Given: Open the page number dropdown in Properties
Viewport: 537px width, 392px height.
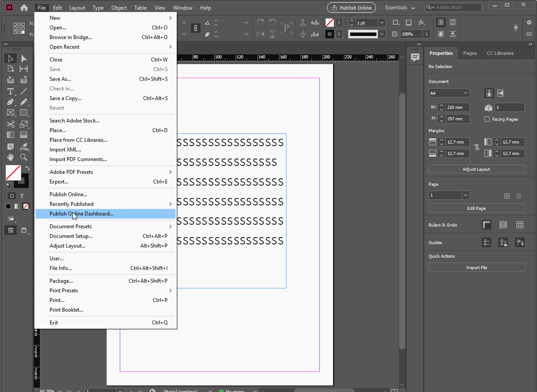Looking at the screenshot, I should tap(466, 195).
